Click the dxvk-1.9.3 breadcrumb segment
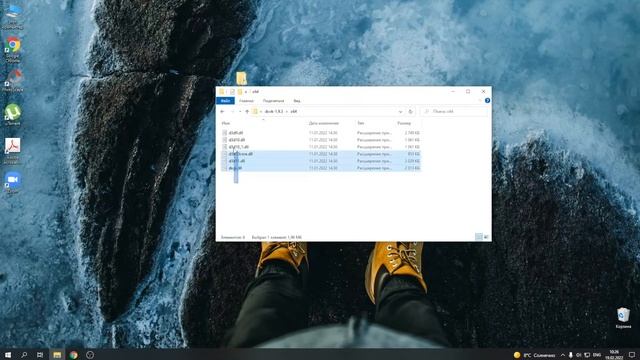This screenshot has height=360, width=640. coord(274,111)
